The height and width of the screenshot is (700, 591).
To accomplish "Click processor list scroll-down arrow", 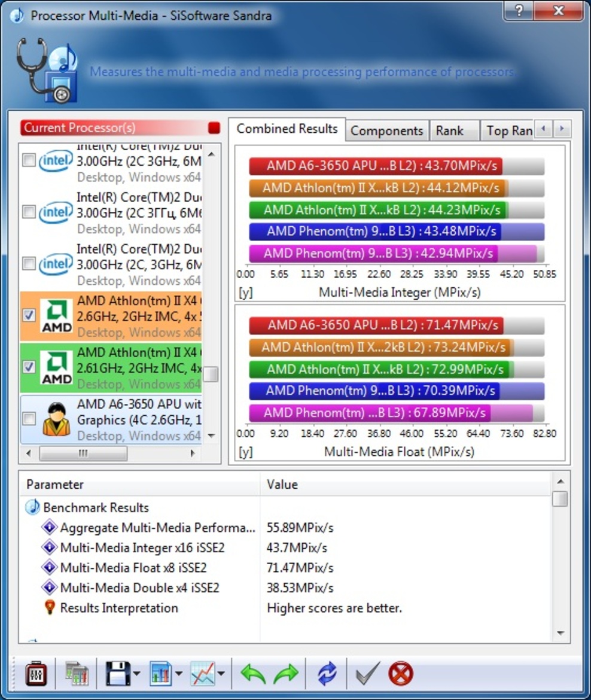I will (211, 436).
